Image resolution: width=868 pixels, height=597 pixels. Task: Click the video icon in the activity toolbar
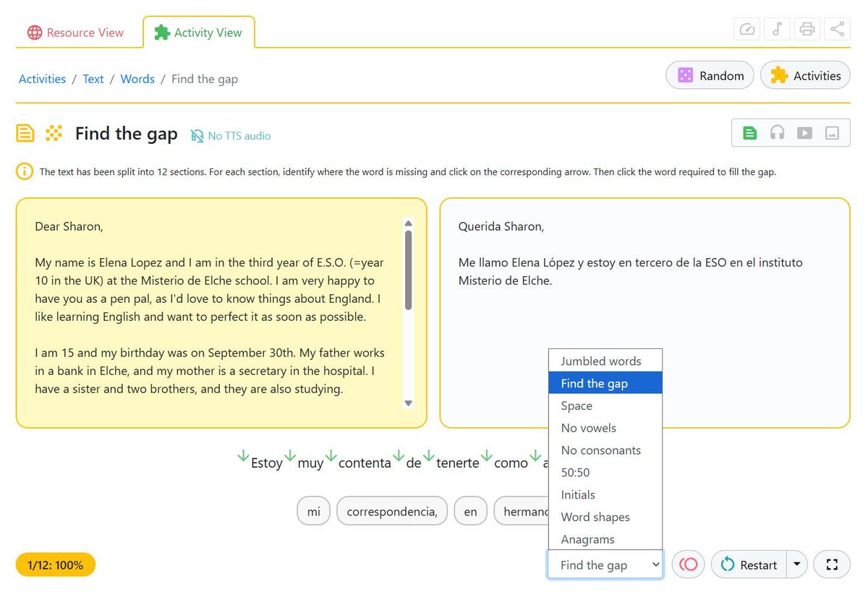(x=804, y=133)
